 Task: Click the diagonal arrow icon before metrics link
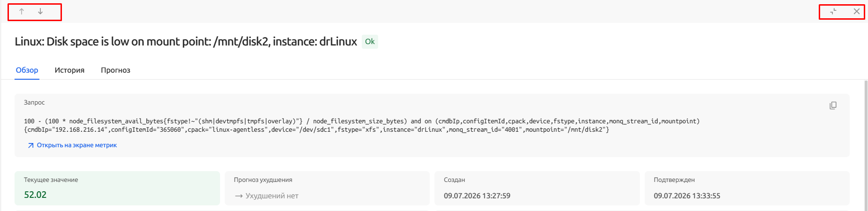[x=30, y=145]
